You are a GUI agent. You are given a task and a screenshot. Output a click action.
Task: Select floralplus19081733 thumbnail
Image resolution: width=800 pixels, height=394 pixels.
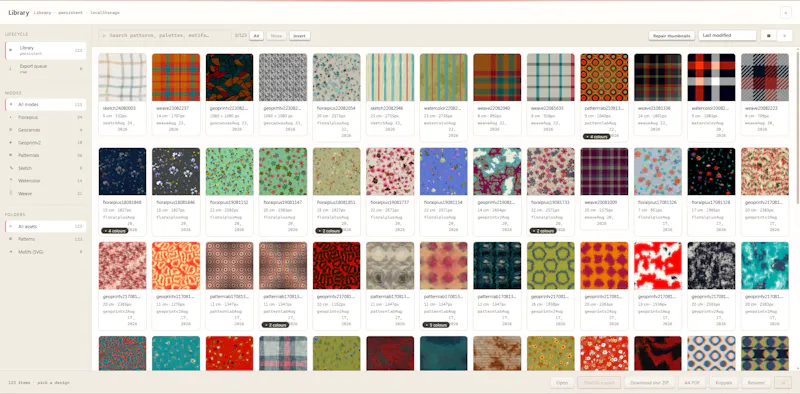(551, 171)
